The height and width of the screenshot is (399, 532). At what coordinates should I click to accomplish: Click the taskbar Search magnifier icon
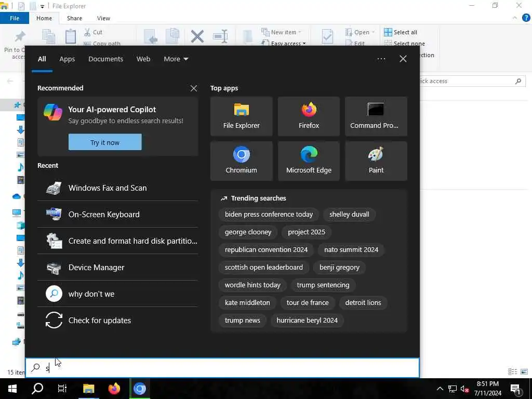(x=37, y=389)
